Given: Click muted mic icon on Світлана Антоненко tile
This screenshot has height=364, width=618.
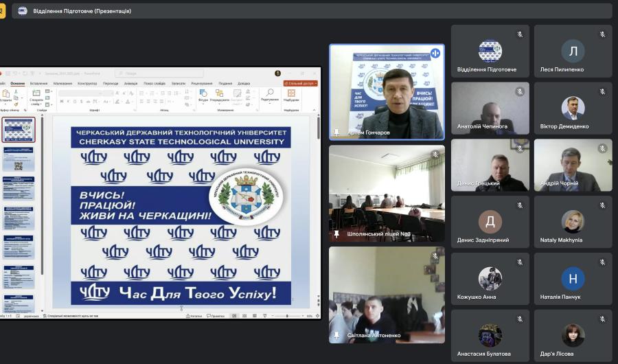Looking at the screenshot, I should click(435, 256).
